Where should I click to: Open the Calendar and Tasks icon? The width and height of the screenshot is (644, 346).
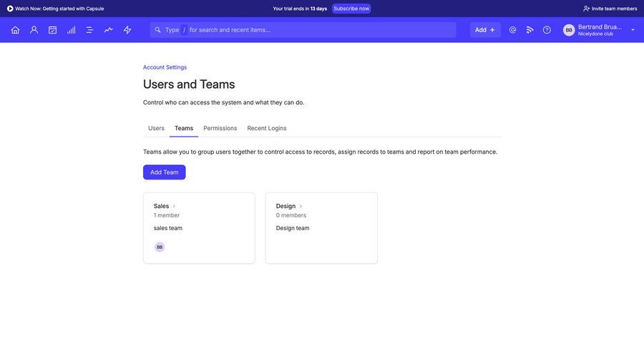click(52, 30)
